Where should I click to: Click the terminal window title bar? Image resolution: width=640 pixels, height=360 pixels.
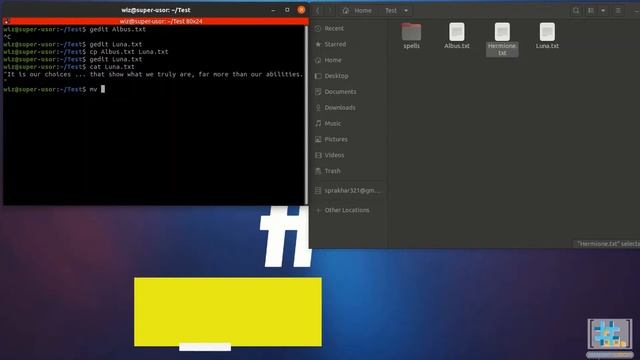pos(156,10)
